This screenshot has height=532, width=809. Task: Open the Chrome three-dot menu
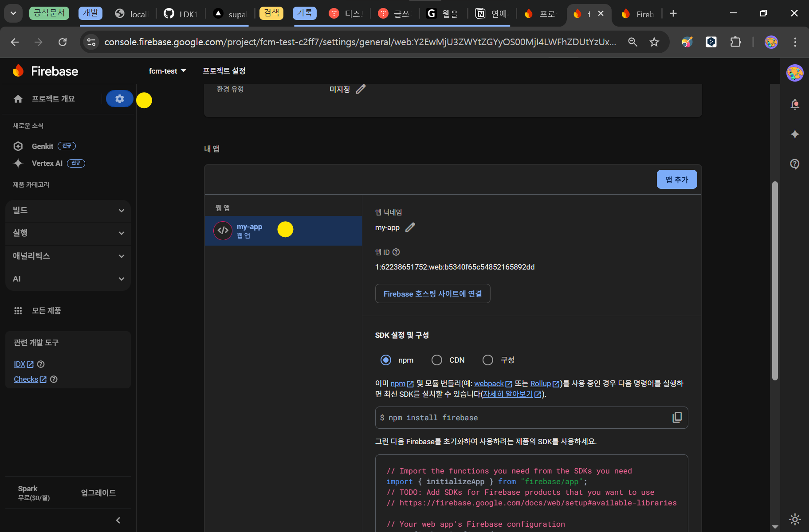click(x=795, y=42)
